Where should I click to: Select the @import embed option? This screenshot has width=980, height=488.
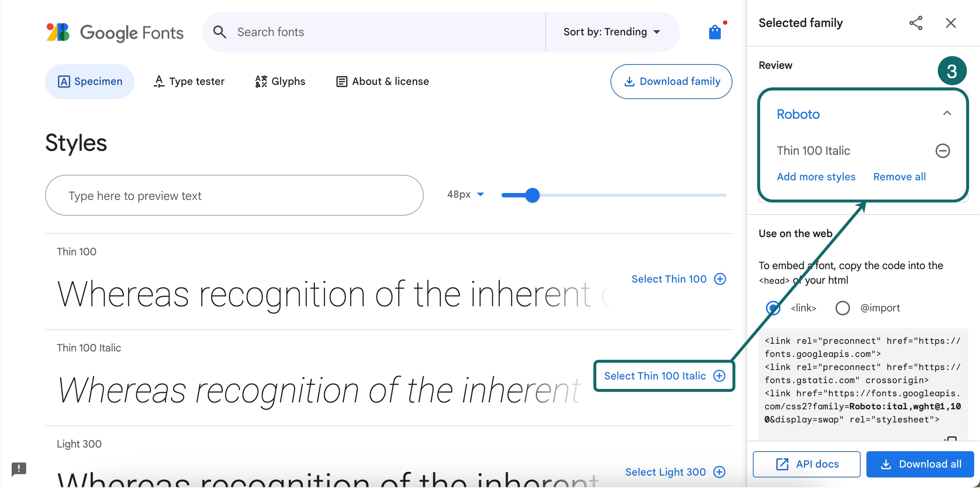(843, 308)
